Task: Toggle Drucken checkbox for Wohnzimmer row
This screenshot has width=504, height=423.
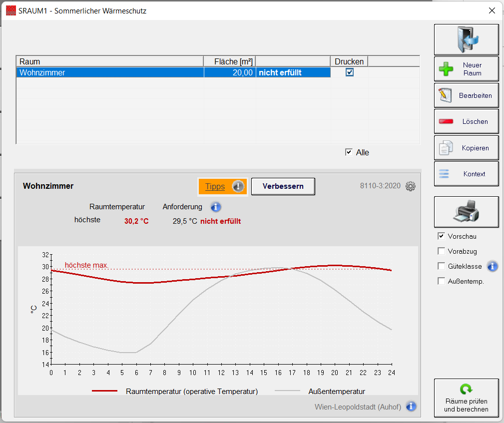Action: [x=349, y=72]
